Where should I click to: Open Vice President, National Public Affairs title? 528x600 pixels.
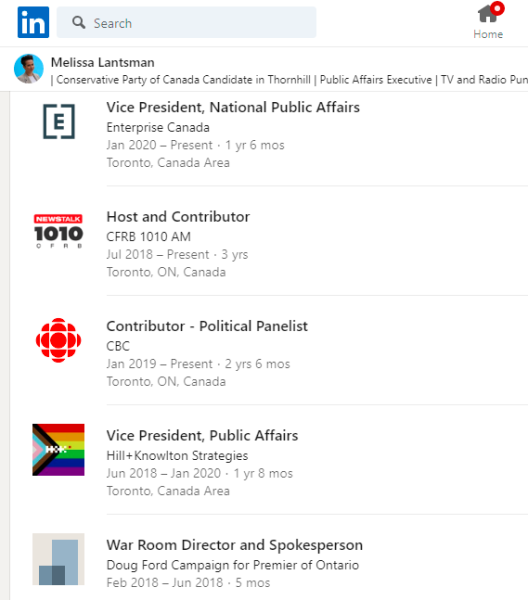233,108
